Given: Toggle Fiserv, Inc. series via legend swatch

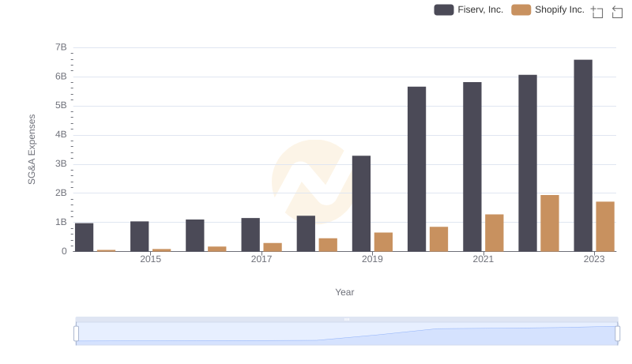Looking at the screenshot, I should (x=443, y=9).
